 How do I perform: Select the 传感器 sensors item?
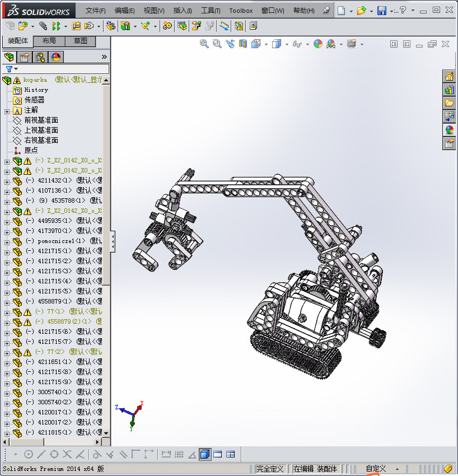[x=34, y=100]
